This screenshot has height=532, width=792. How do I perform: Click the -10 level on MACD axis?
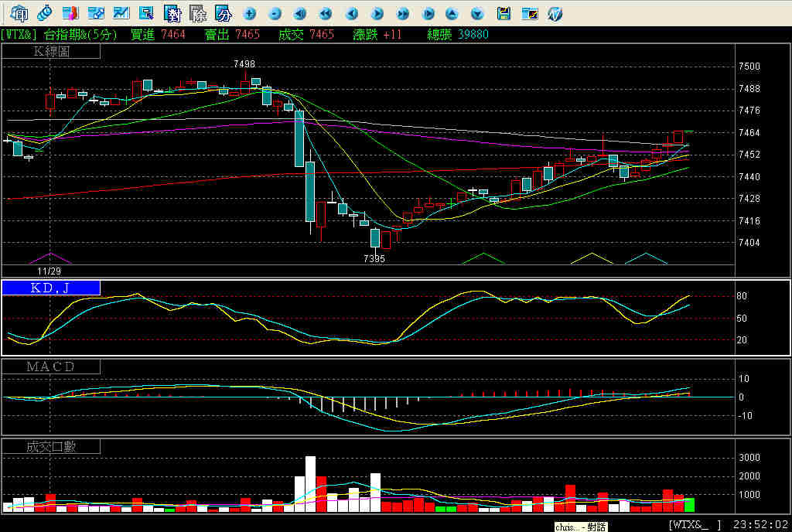click(745, 416)
